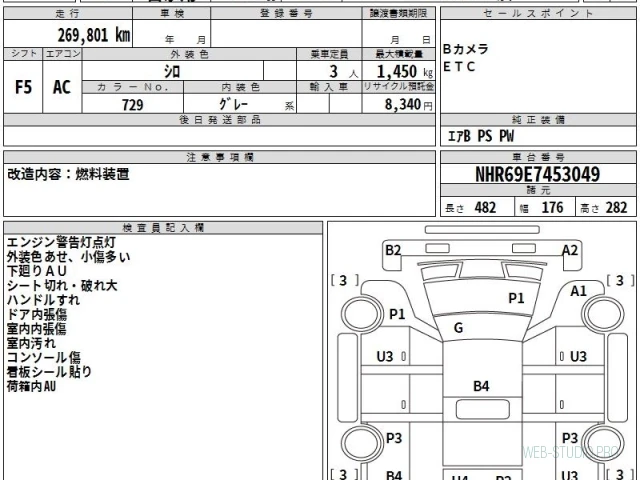The image size is (640, 480).
Task: Click the Bカメラ sales point entry
Action: pyautogui.click(x=466, y=49)
